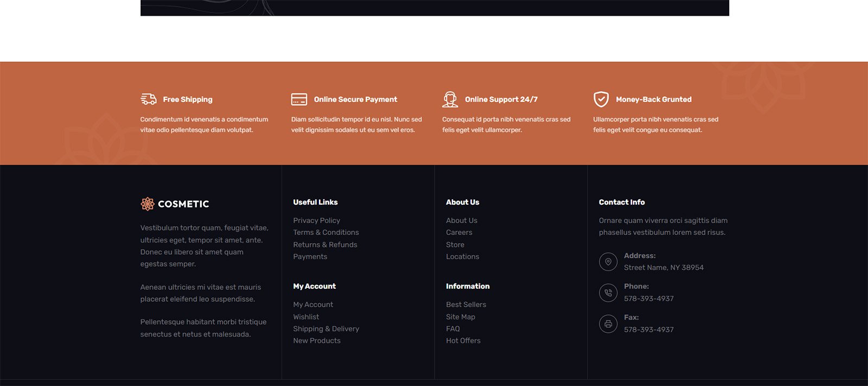Select the Hot Offers link

pyautogui.click(x=463, y=341)
